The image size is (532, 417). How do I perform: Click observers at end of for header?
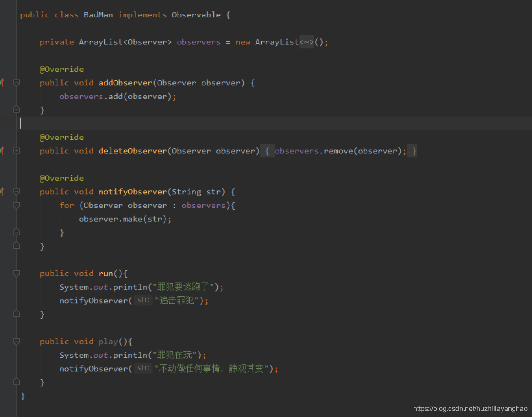click(x=203, y=205)
